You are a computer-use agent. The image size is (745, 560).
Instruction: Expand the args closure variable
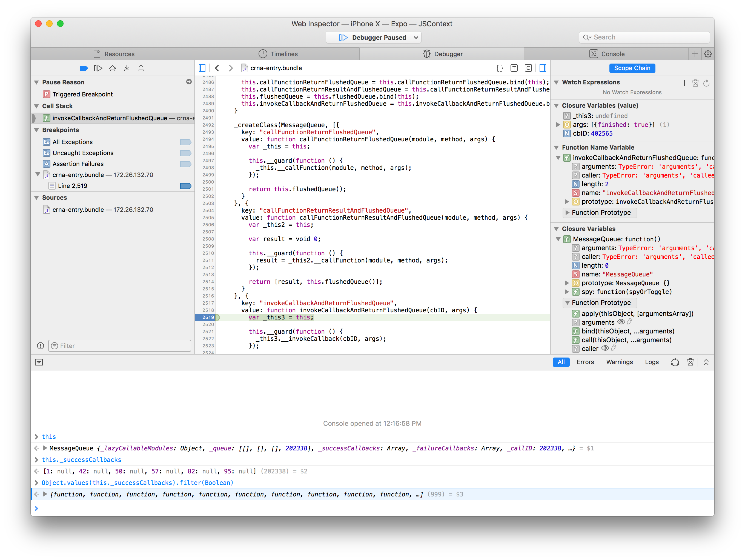pos(558,125)
